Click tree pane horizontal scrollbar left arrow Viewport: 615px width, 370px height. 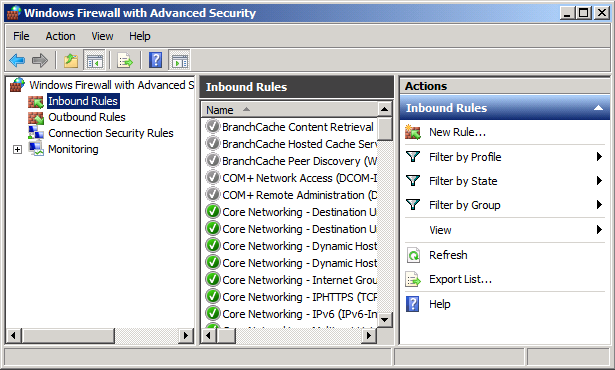pos(13,335)
